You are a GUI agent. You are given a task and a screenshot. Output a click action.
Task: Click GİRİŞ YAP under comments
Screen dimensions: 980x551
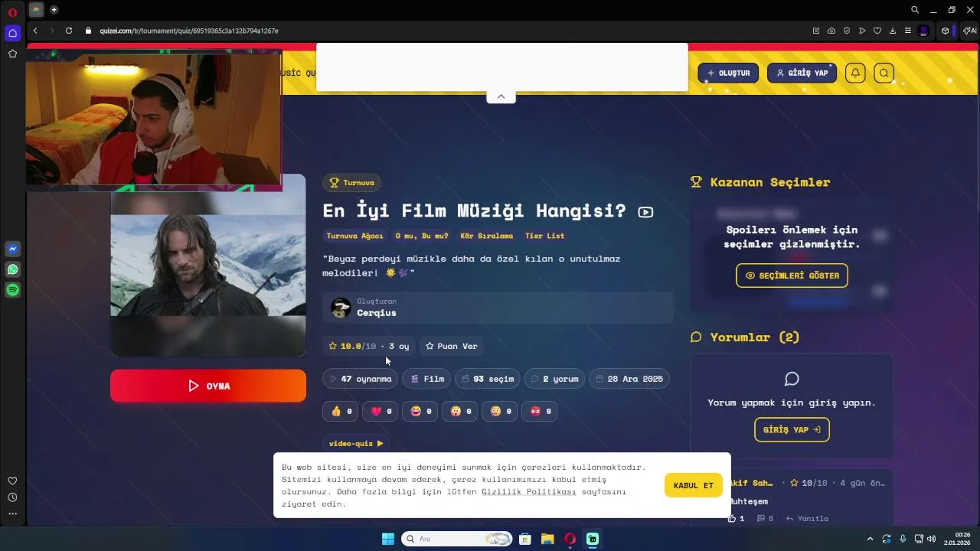(x=792, y=429)
